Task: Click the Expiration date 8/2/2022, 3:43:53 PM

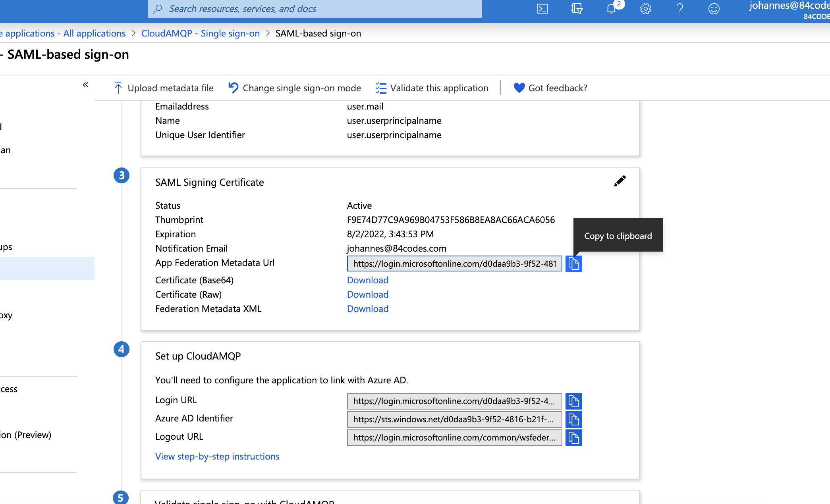Action: coord(390,234)
